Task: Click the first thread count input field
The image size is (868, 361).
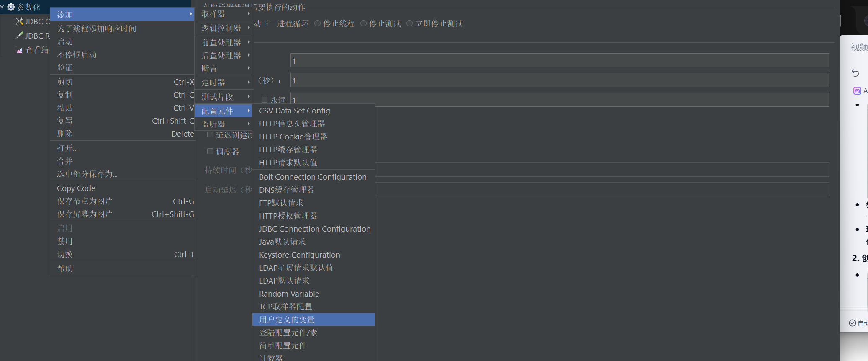Action: [x=560, y=60]
